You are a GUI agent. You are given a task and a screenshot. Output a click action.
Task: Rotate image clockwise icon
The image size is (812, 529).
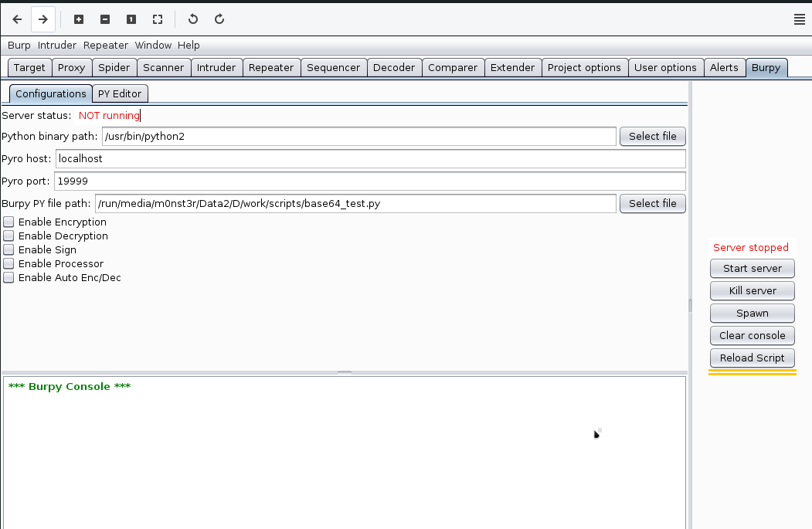coord(219,19)
